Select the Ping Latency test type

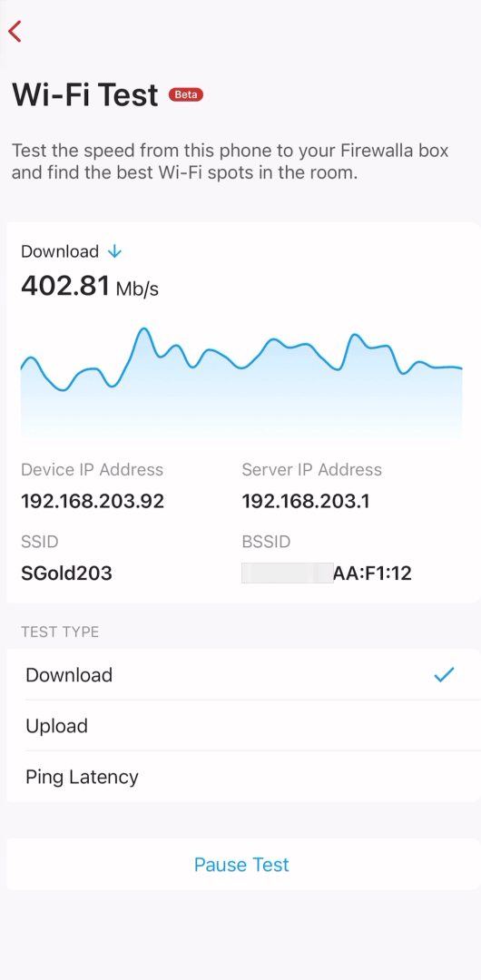pyautogui.click(x=244, y=777)
